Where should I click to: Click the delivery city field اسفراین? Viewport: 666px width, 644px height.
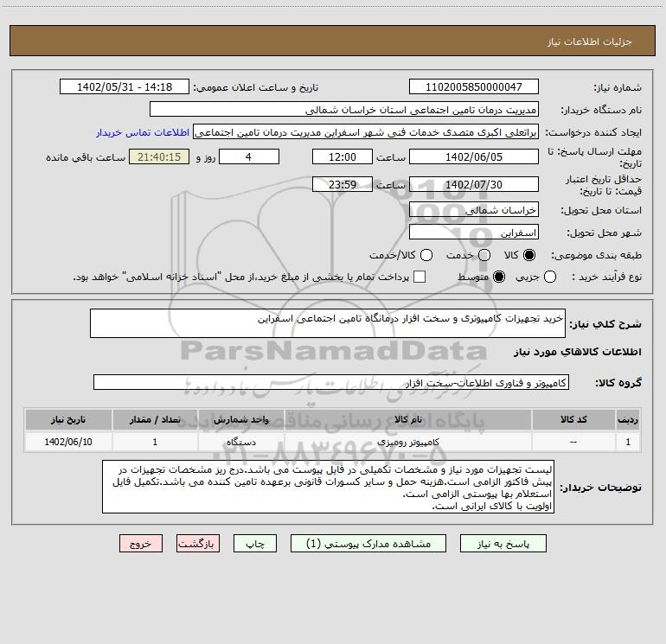click(x=474, y=233)
